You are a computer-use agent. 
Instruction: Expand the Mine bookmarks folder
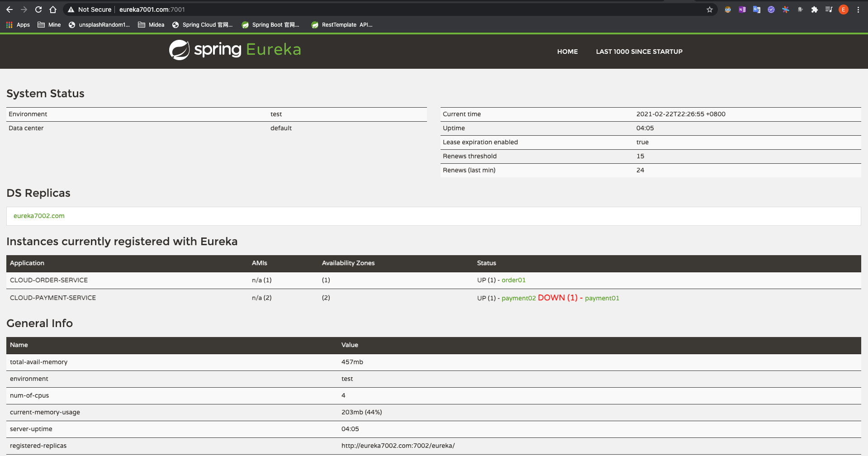point(49,25)
